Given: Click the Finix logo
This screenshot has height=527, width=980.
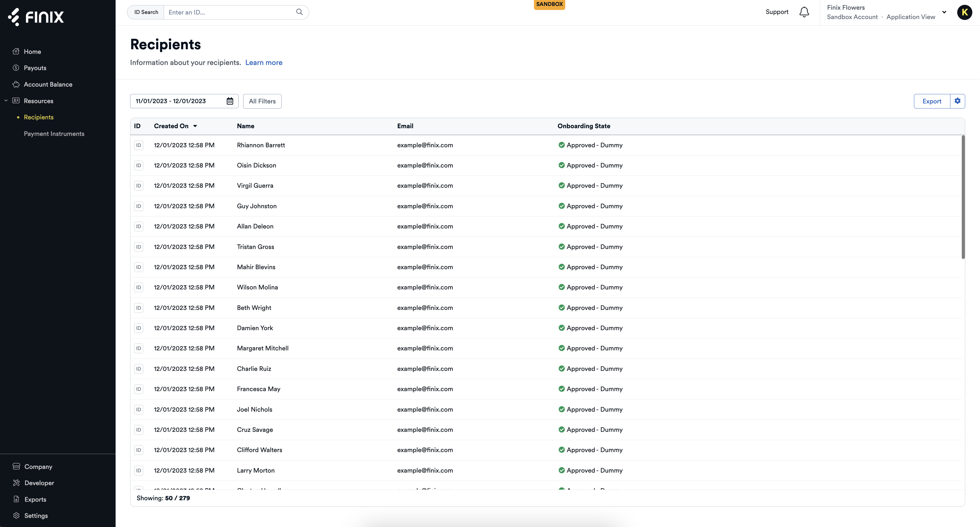Looking at the screenshot, I should tap(36, 17).
